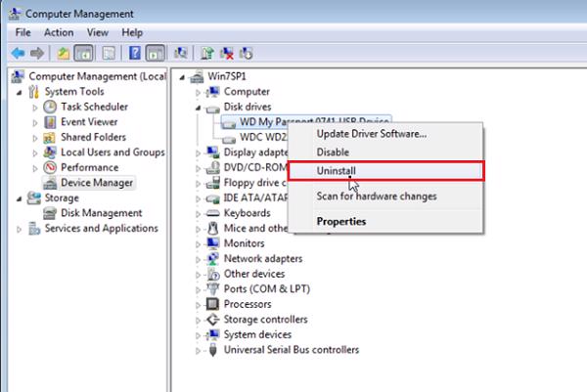Screen dimensions: 587x392
Task: Select the Performance node
Action: 89,167
